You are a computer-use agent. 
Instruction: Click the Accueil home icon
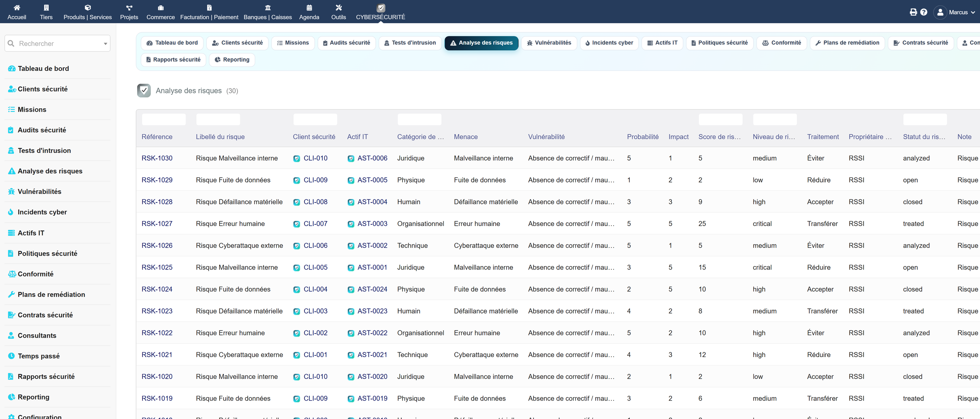tap(17, 7)
